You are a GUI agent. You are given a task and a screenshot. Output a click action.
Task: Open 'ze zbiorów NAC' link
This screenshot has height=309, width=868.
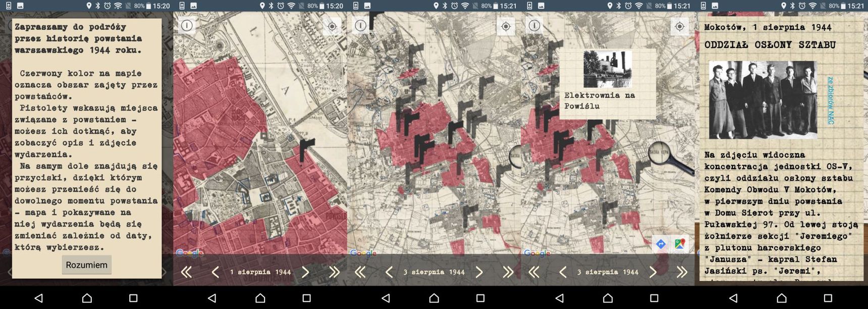point(831,100)
